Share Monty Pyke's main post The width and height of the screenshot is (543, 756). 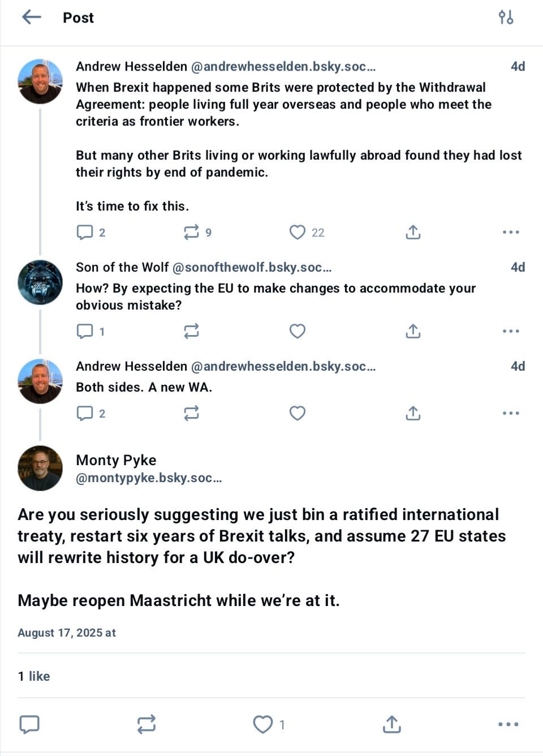tap(391, 724)
